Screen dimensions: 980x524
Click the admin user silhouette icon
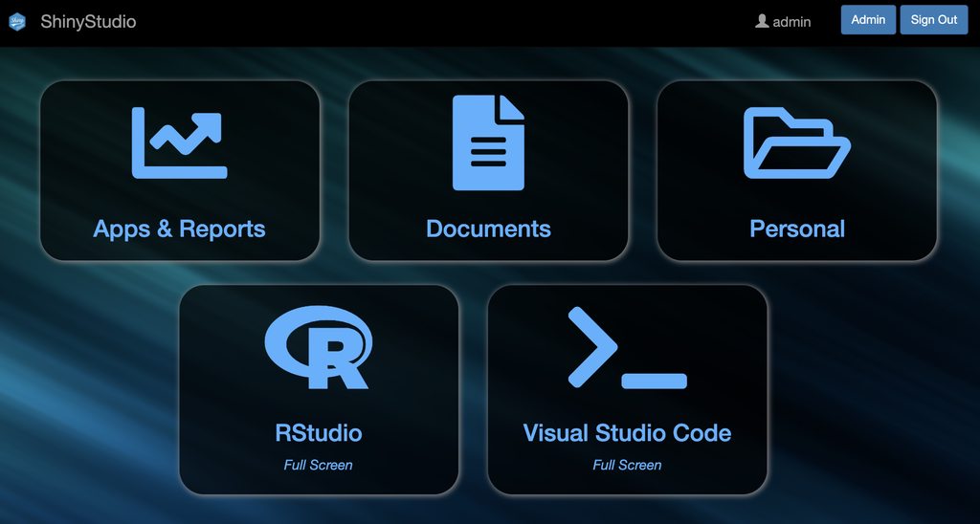(762, 21)
